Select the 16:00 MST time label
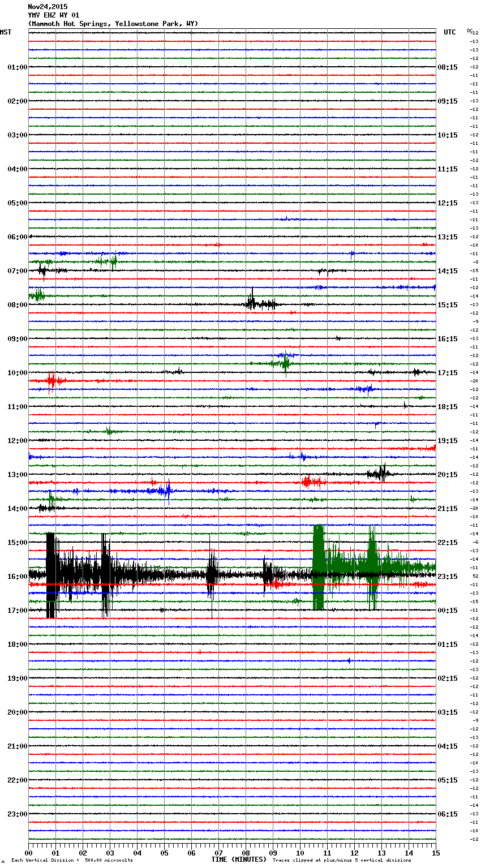Screen dimensions: 481x868 point(17,577)
